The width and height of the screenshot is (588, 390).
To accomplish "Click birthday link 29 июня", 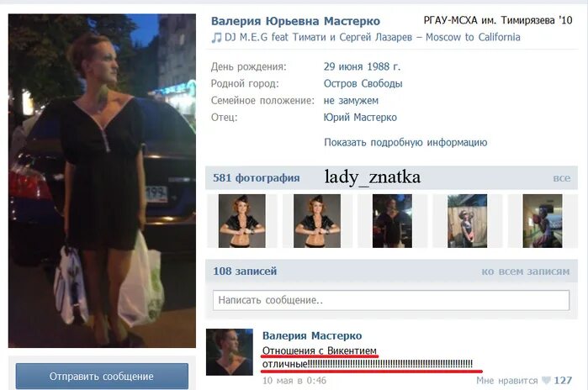I will [343, 66].
